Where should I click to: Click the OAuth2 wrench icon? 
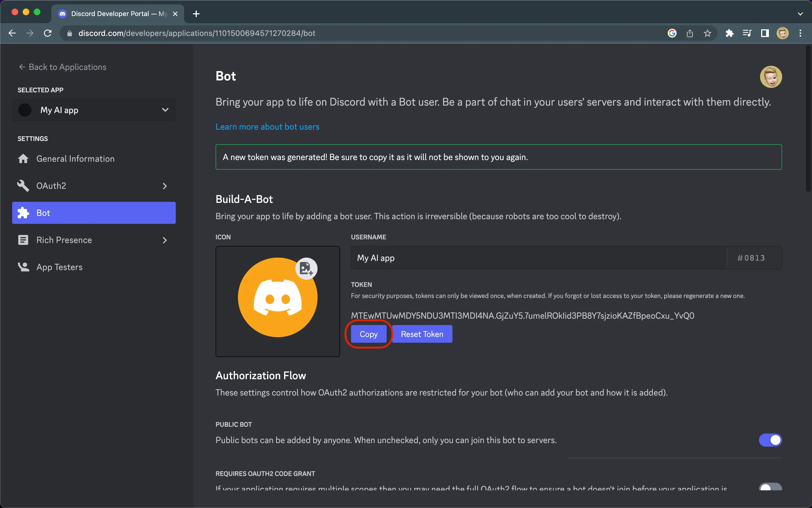[23, 185]
